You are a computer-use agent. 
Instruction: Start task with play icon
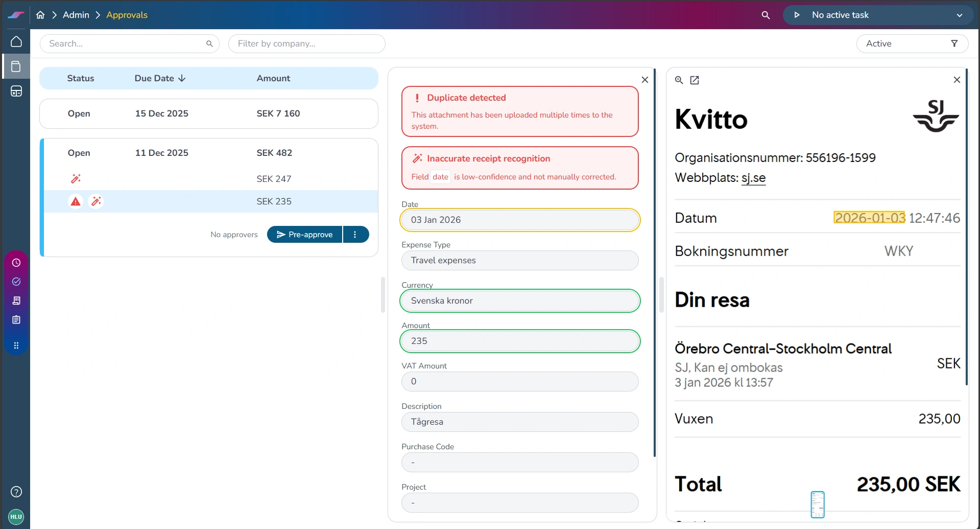point(797,15)
